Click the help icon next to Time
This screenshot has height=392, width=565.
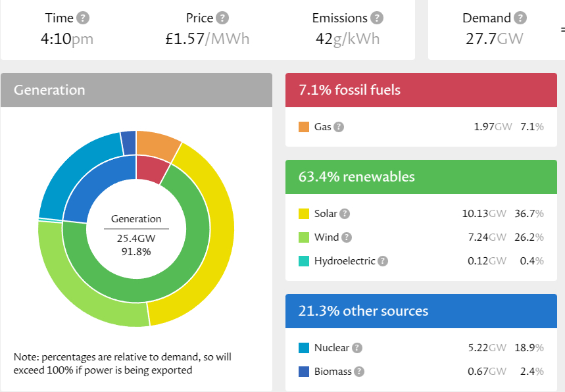point(84,18)
